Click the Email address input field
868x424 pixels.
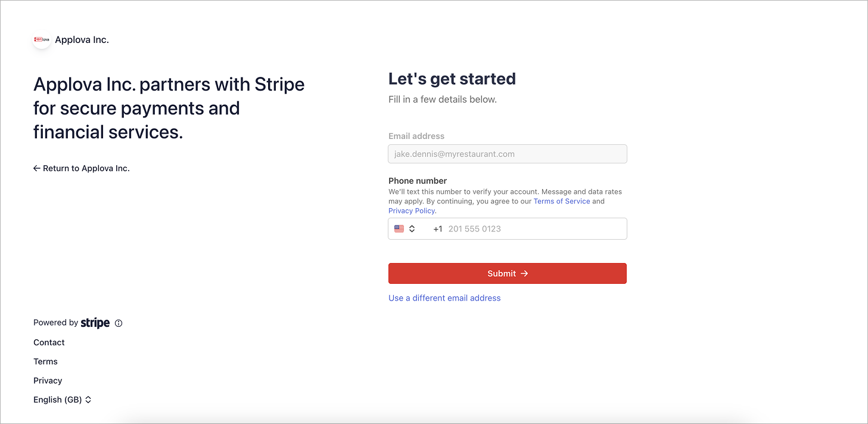coord(508,154)
